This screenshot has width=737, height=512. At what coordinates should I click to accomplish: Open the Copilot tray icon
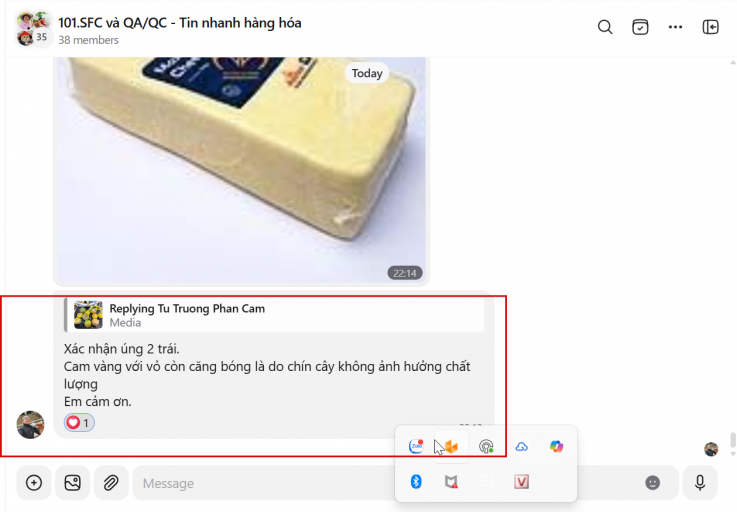point(557,446)
